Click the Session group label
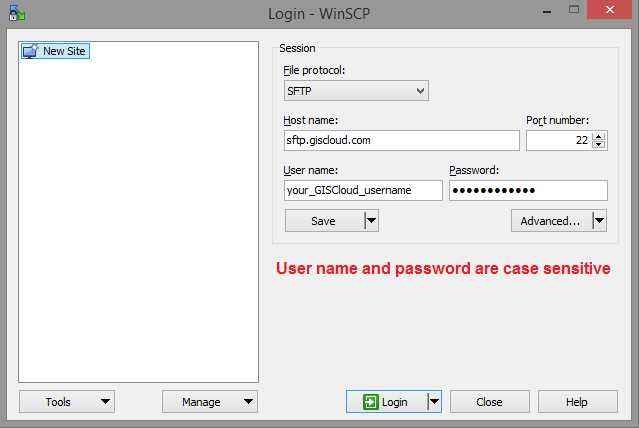Image resolution: width=639 pixels, height=428 pixels. [297, 48]
